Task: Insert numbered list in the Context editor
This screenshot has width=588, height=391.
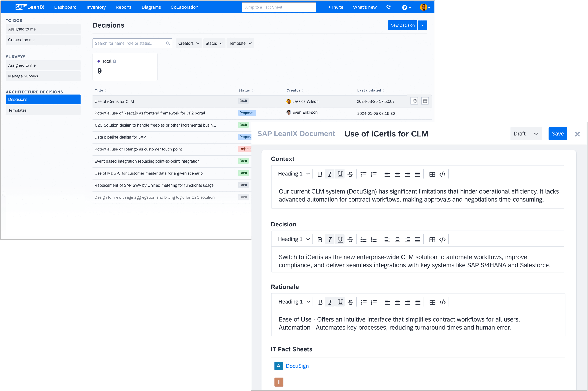Action: pyautogui.click(x=373, y=174)
